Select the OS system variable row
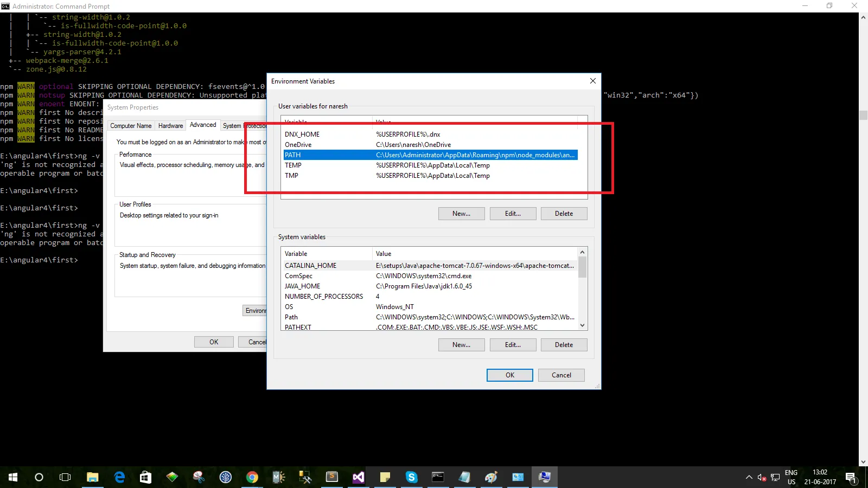This screenshot has height=488, width=868. (430, 307)
